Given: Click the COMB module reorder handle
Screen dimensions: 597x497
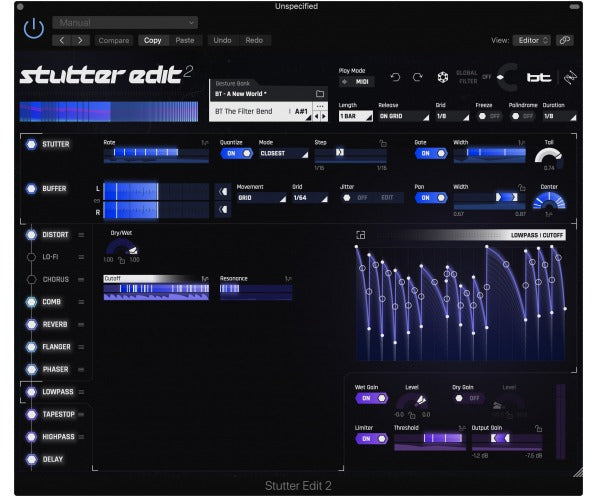Looking at the screenshot, I should (x=81, y=302).
